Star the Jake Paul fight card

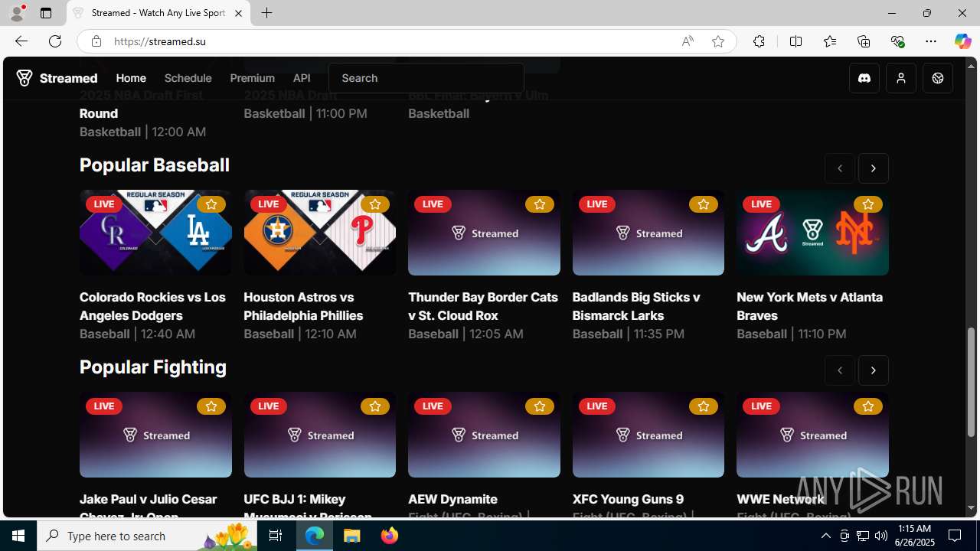point(211,406)
